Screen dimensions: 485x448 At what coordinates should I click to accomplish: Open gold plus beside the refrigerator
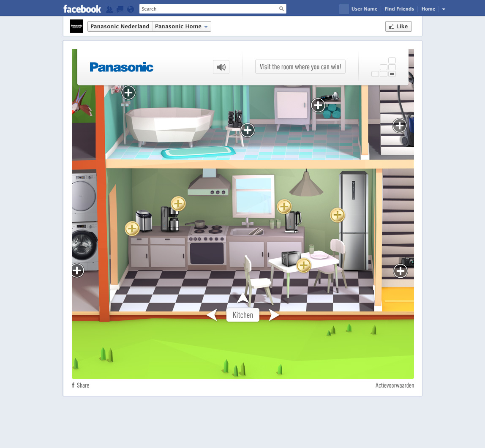(338, 215)
